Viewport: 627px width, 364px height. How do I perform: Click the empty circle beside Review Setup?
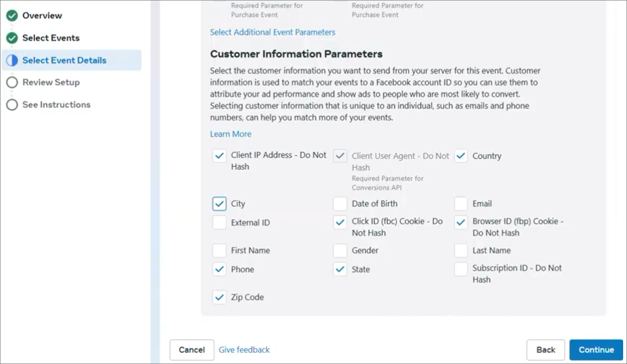[12, 82]
